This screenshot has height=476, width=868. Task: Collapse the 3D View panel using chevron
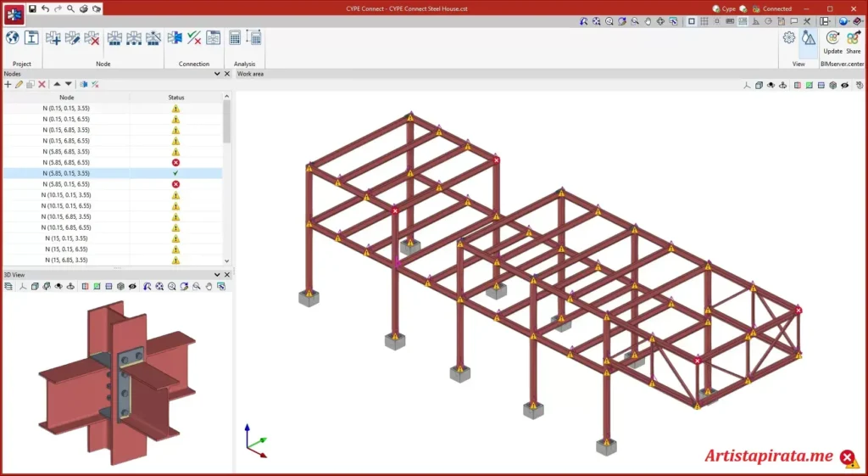point(217,275)
